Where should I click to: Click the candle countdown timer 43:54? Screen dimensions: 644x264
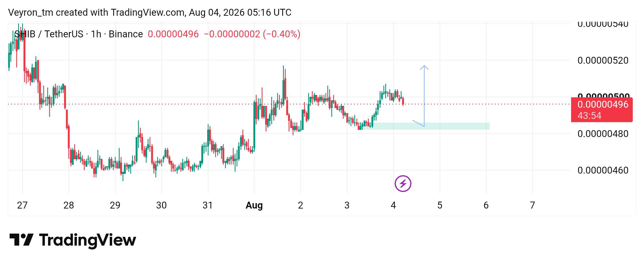pos(589,116)
